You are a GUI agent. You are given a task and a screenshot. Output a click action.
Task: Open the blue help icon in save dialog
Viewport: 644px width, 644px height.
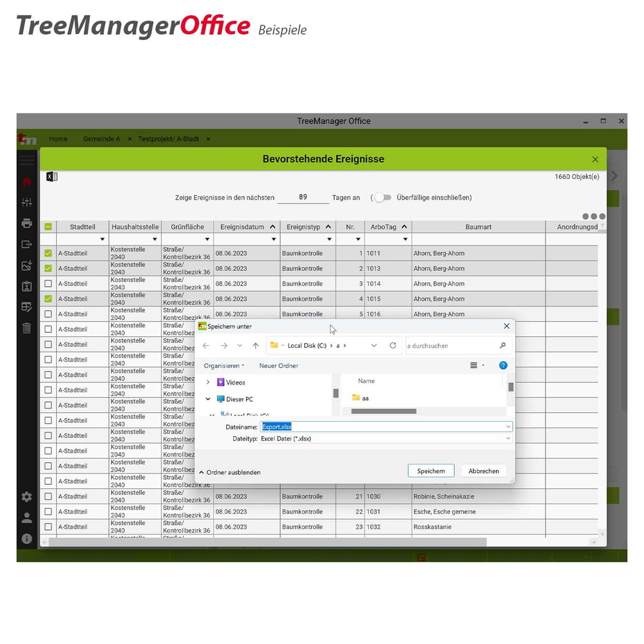point(503,366)
